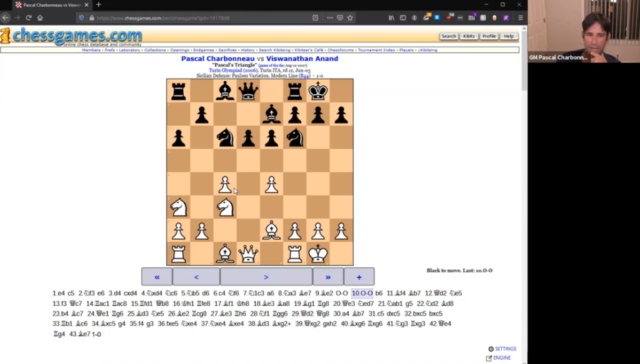Open the board Settings gear icon

491,349
